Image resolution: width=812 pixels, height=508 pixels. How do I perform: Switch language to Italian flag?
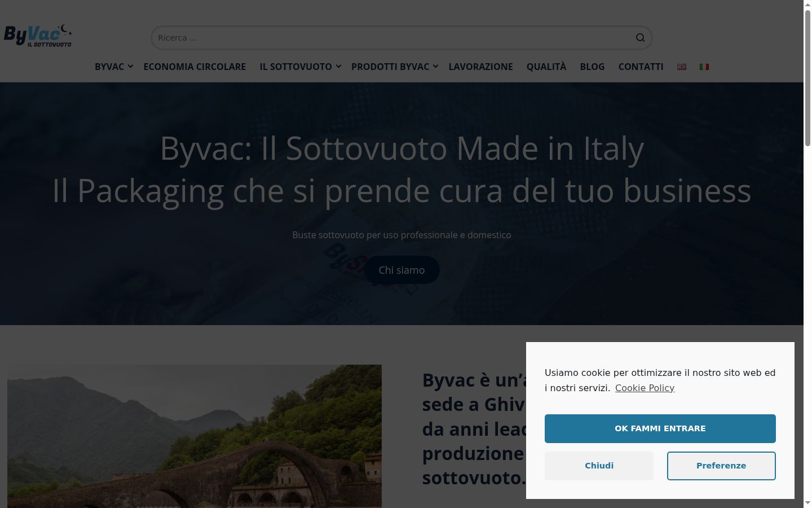point(704,67)
